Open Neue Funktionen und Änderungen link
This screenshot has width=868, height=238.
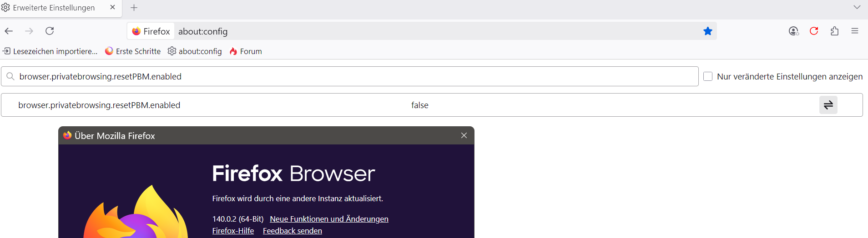pos(329,219)
